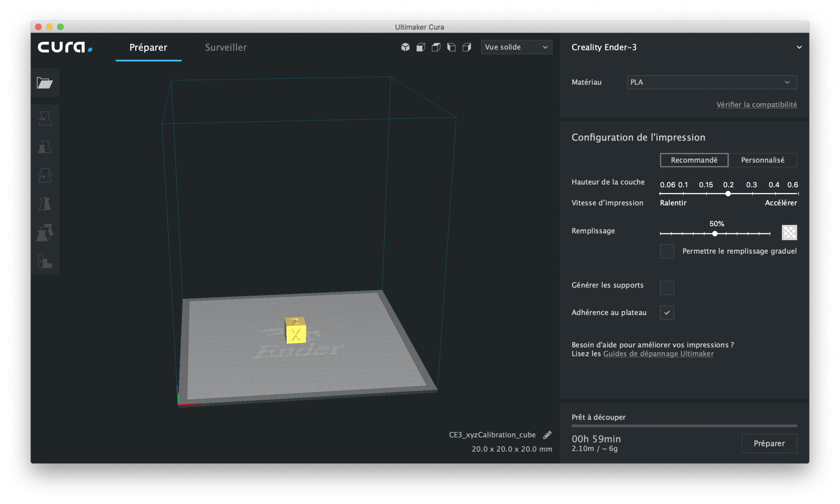Enable gradual infill checkbox

pos(667,251)
